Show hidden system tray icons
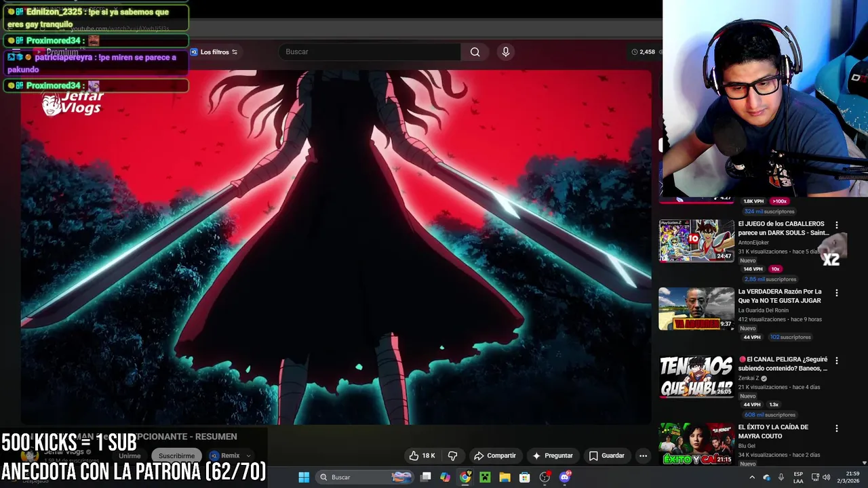This screenshot has width=868, height=488. [x=751, y=477]
